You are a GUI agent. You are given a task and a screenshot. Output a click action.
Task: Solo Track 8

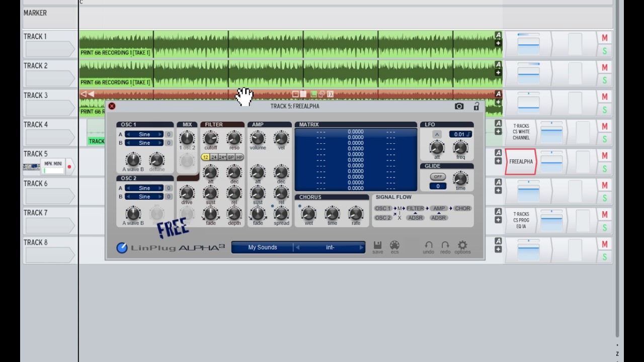coord(605,257)
